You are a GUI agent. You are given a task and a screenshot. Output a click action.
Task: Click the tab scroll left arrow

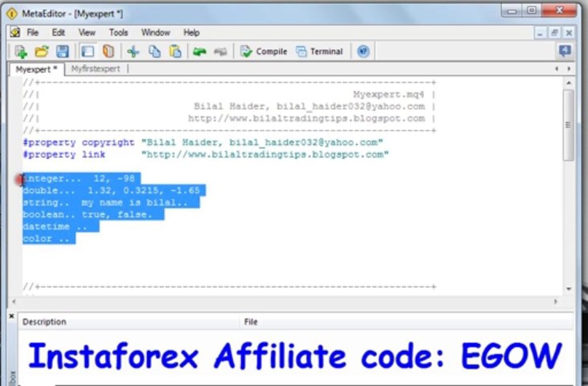[556, 69]
